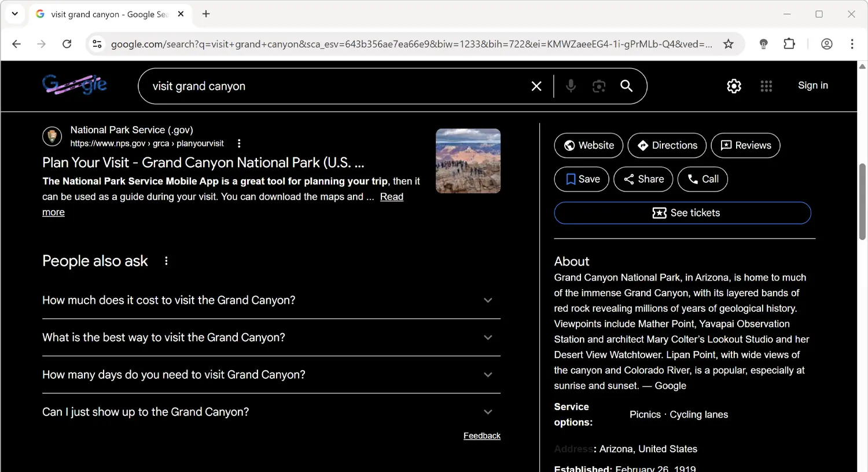
Task: Open the tab search chevron
Action: pyautogui.click(x=14, y=13)
